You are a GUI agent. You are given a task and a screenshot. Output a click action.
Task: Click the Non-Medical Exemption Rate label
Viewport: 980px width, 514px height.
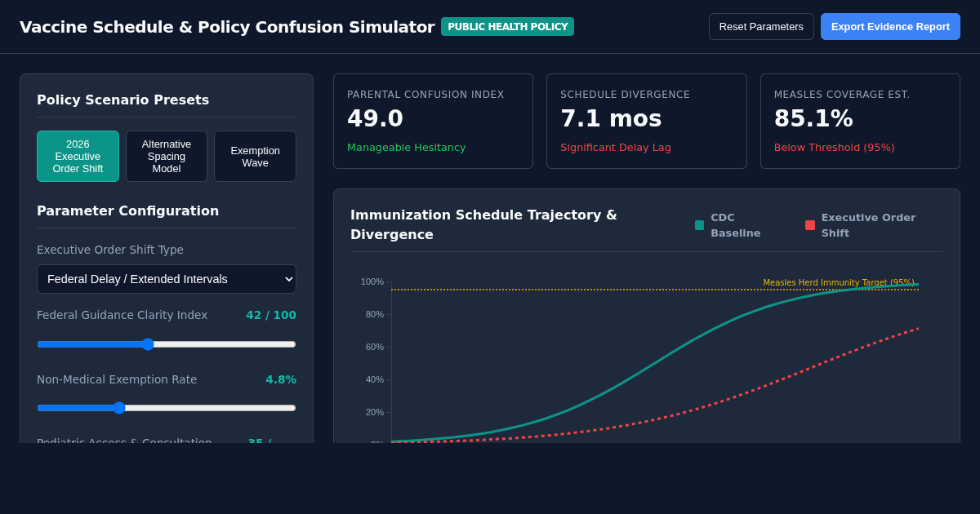117,379
